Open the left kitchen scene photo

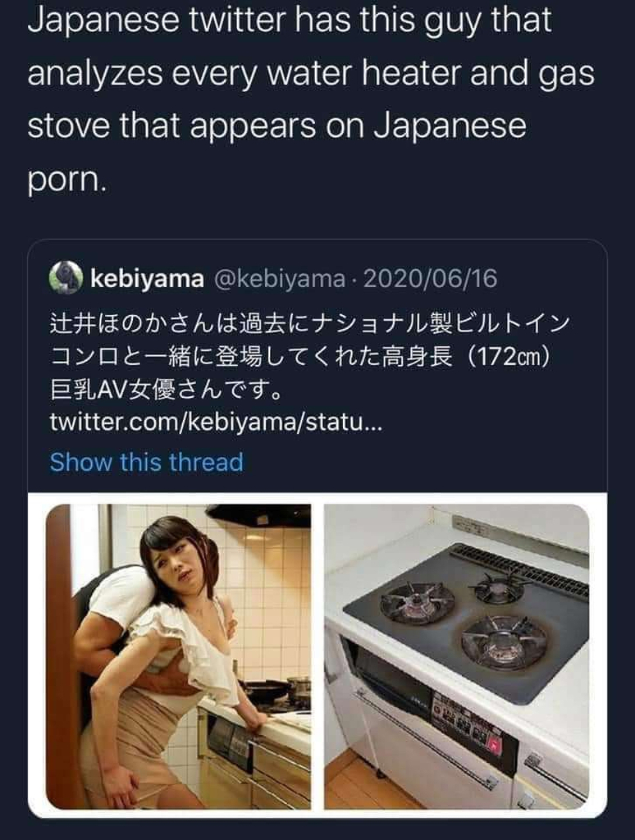pyautogui.click(x=179, y=656)
